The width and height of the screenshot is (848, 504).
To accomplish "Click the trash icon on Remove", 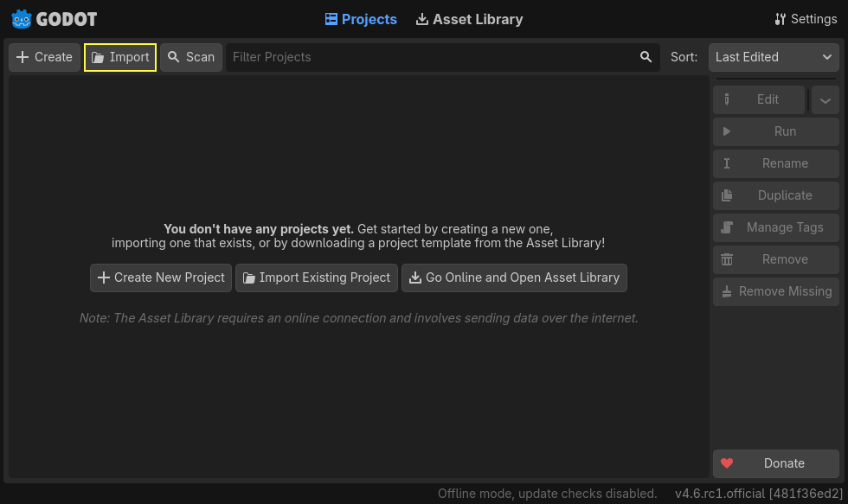I will coord(727,259).
